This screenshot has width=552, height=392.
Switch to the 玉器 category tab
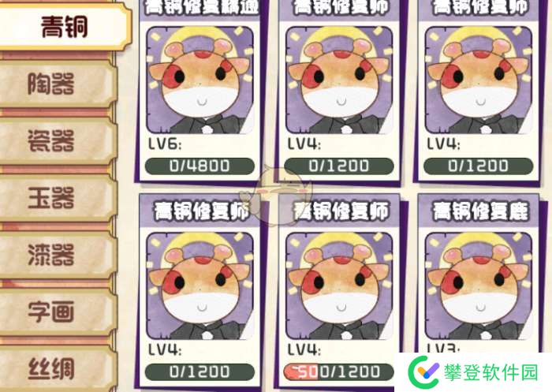pyautogui.click(x=58, y=198)
